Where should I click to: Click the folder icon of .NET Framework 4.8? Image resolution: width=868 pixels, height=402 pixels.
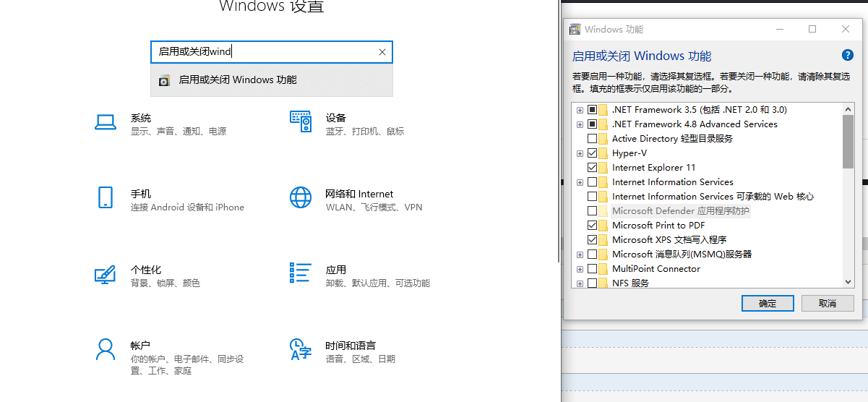pos(603,124)
